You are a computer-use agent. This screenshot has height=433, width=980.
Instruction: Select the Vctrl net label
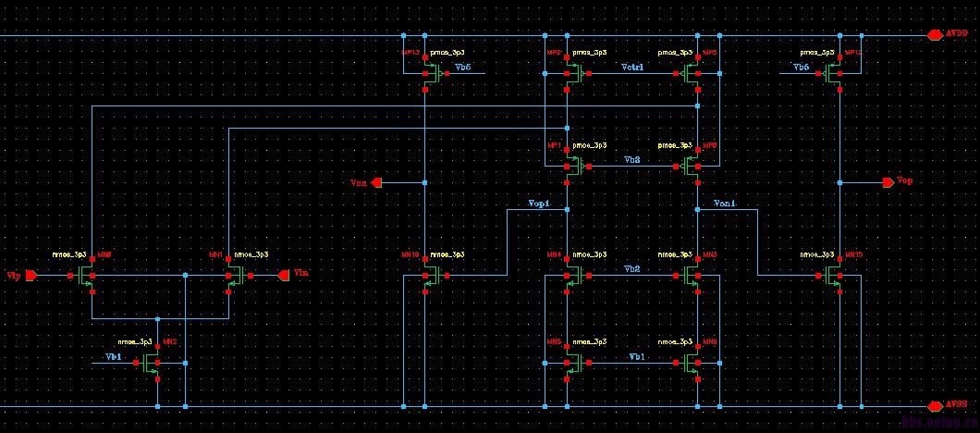pyautogui.click(x=631, y=67)
